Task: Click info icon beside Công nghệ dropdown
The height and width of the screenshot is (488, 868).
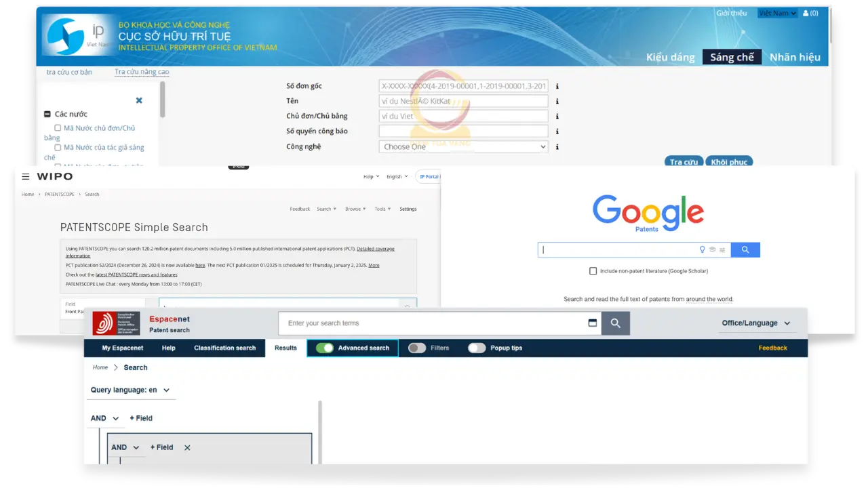Action: click(557, 146)
